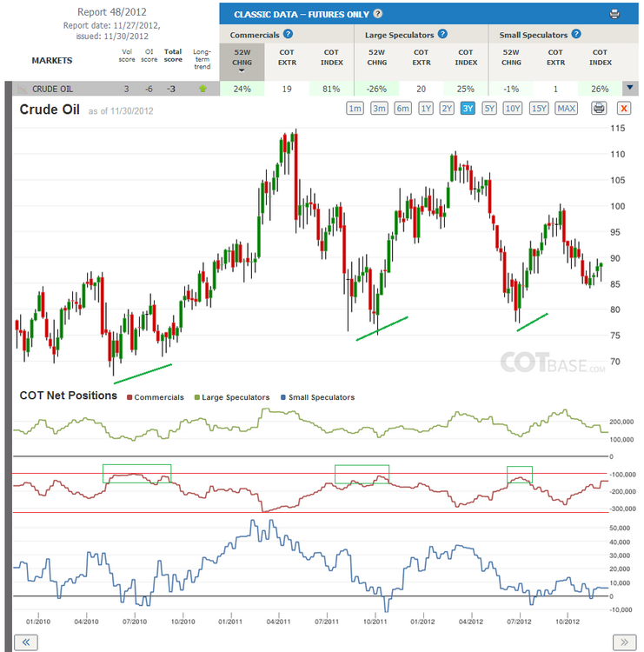Open Small Speculators help question mark
Viewport: 644px width, 652px height.
pyautogui.click(x=576, y=34)
